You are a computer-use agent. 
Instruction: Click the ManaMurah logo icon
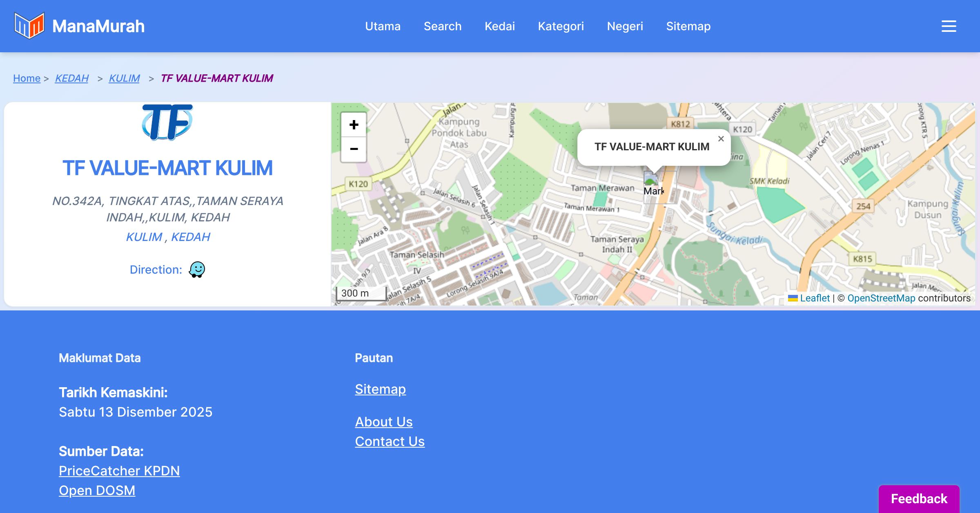(29, 26)
